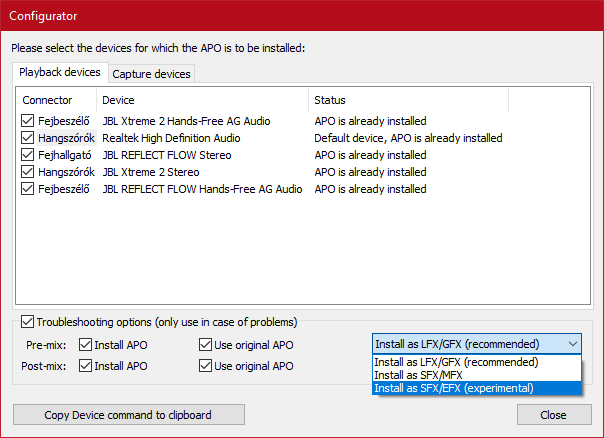Uncheck the JBL REFLECT FLOW Stereo checkbox
The image size is (604, 438).
click(x=28, y=155)
